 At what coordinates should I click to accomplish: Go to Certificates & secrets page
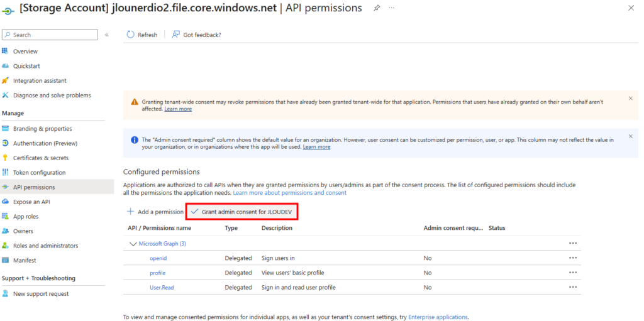41,158
